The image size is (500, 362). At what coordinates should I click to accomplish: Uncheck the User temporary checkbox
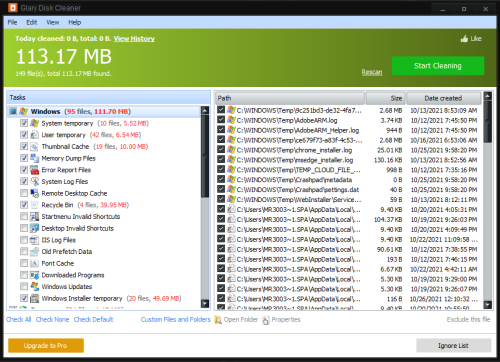(x=24, y=135)
